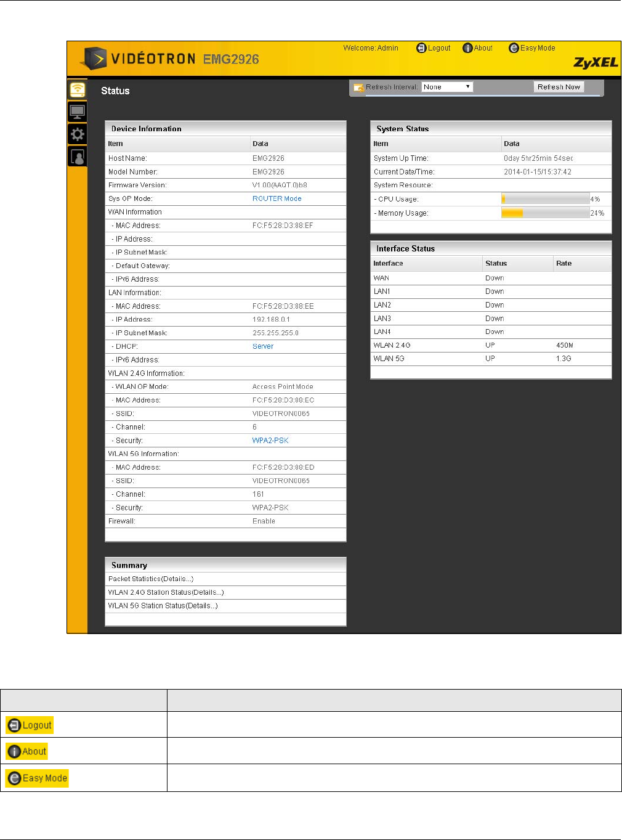622x840 pixels.
Task: Click the Easy Mode text in header
Action: 538,48
